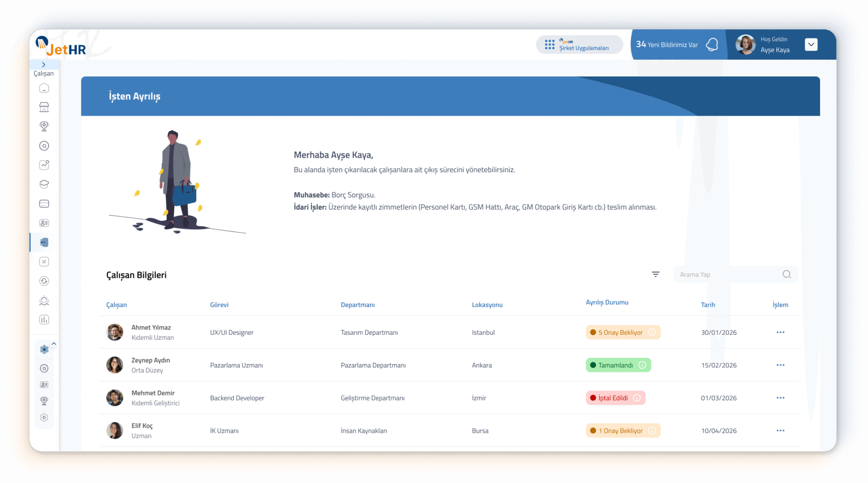This screenshot has width=868, height=483.
Task: Click the 5 Onay Bekliyor status badge
Action: click(x=620, y=333)
